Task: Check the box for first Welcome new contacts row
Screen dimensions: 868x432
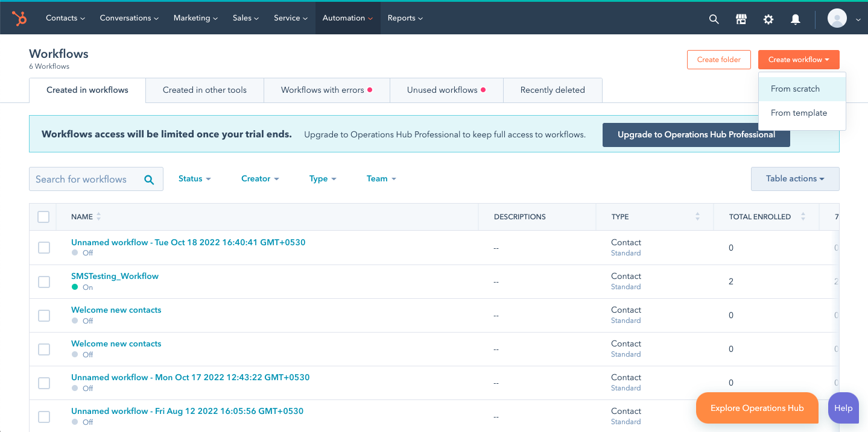Action: [44, 315]
